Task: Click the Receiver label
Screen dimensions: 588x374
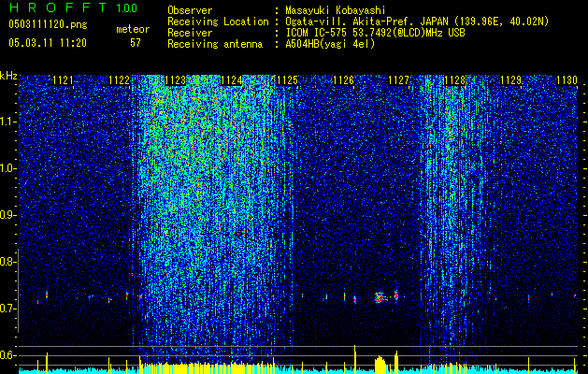Action: [190, 33]
